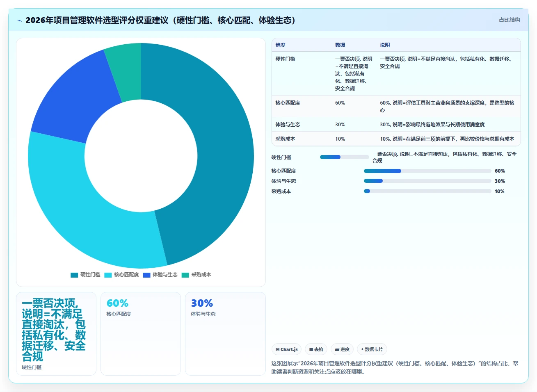Image resolution: width=537 pixels, height=392 pixels.
Task: Select the 硬性门槛 table row label
Action: click(285, 59)
